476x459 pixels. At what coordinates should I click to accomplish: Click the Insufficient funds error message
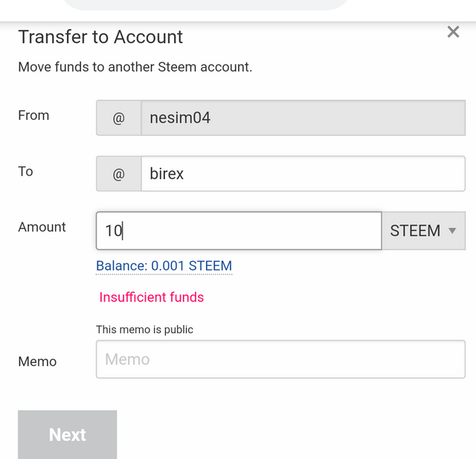(152, 297)
